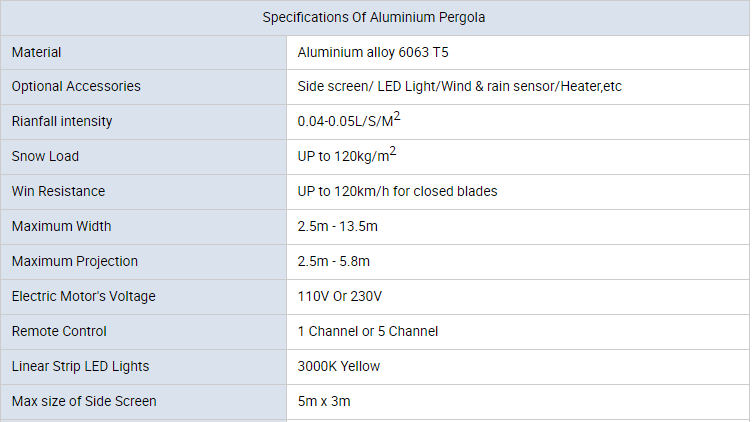
Task: Select the '3000K Yellow' LED value cell
Action: tap(339, 367)
